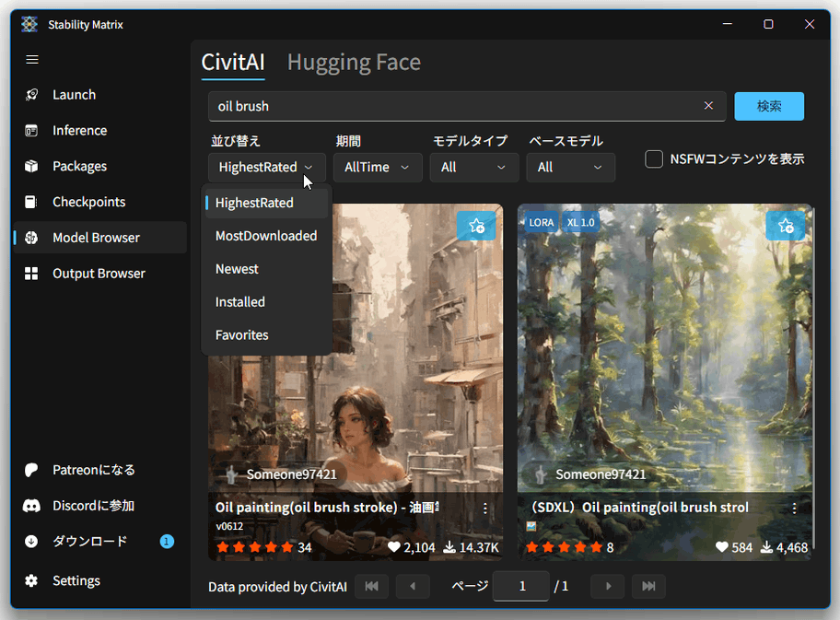
Task: Go to the previous results page
Action: point(413,586)
